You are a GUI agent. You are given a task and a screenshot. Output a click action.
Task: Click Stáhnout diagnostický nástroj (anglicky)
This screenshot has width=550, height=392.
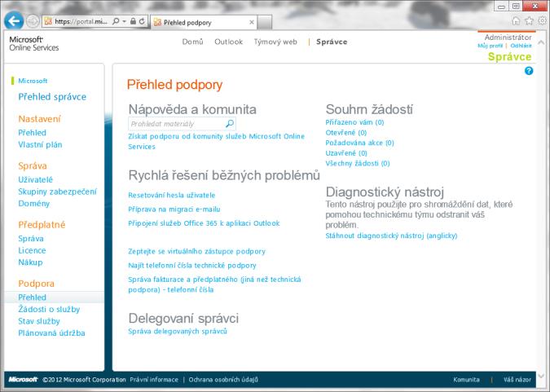(x=391, y=236)
